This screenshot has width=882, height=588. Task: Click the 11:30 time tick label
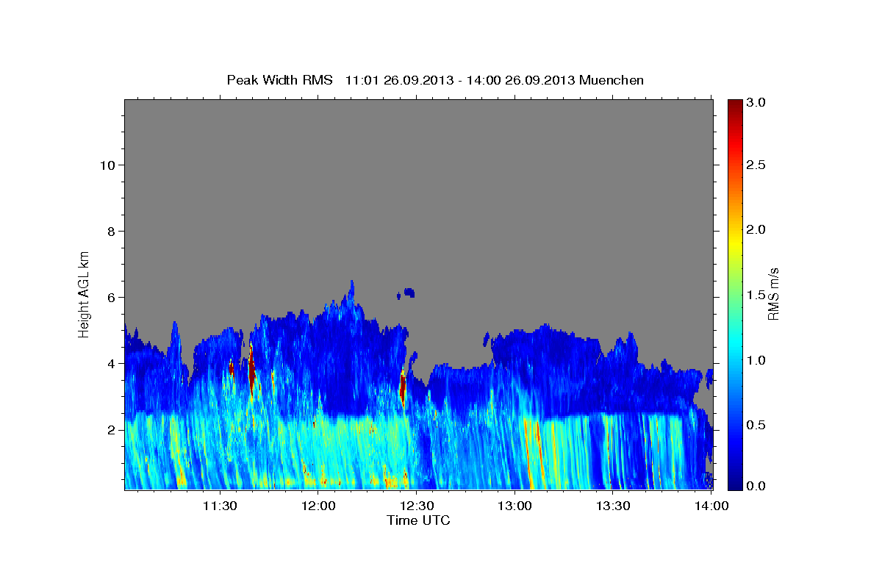(219, 506)
